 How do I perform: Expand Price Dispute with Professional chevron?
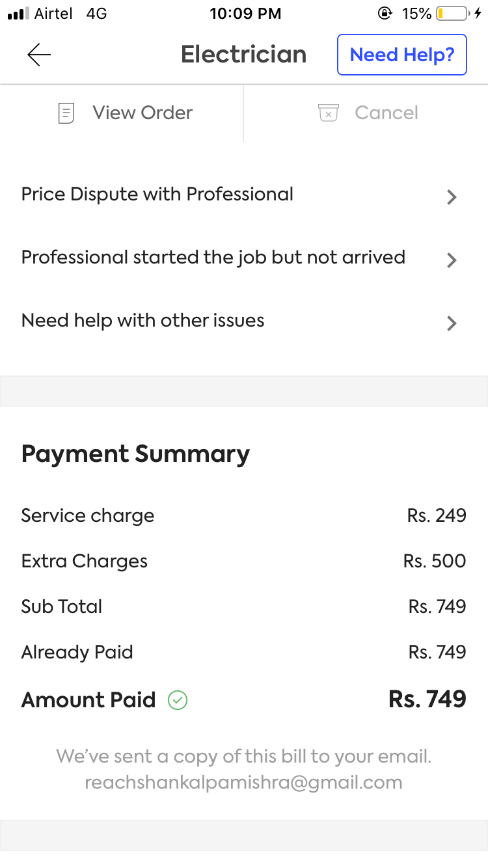click(452, 197)
